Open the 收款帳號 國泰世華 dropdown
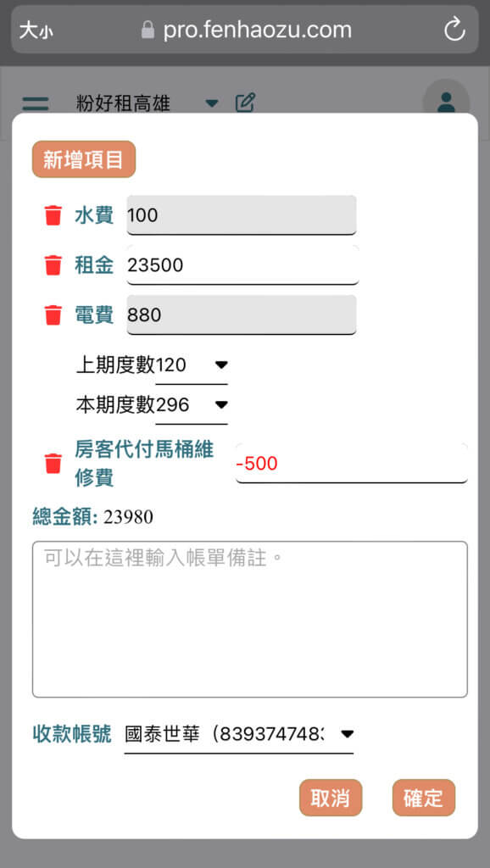Viewport: 490px width, 868px height. 238,735
